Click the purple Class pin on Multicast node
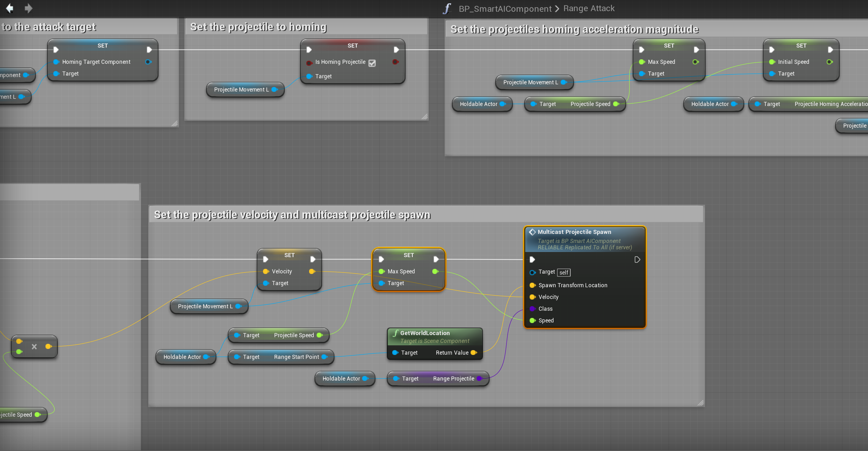868x451 pixels. [x=532, y=309]
